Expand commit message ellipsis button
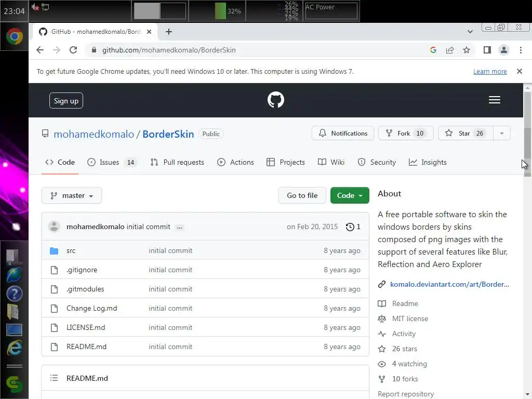Viewport: 532px width, 399px height. tap(179, 228)
